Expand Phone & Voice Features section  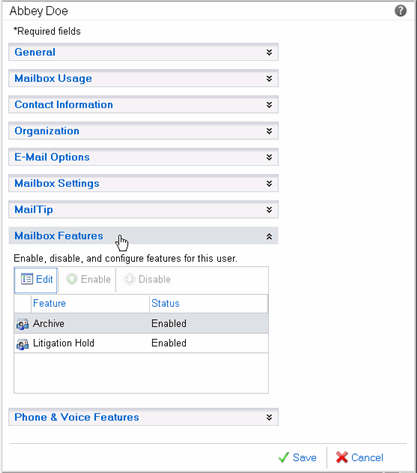(143, 417)
